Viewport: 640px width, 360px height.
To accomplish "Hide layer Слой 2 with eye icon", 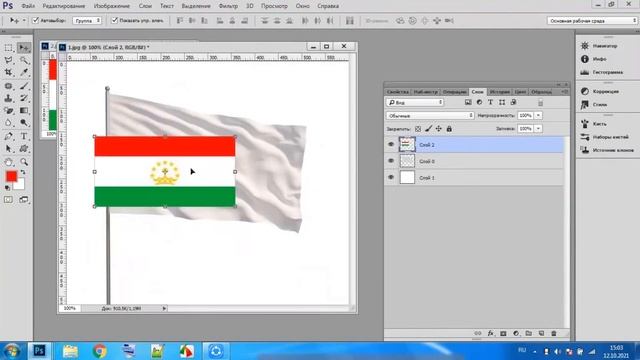I will click(x=391, y=144).
